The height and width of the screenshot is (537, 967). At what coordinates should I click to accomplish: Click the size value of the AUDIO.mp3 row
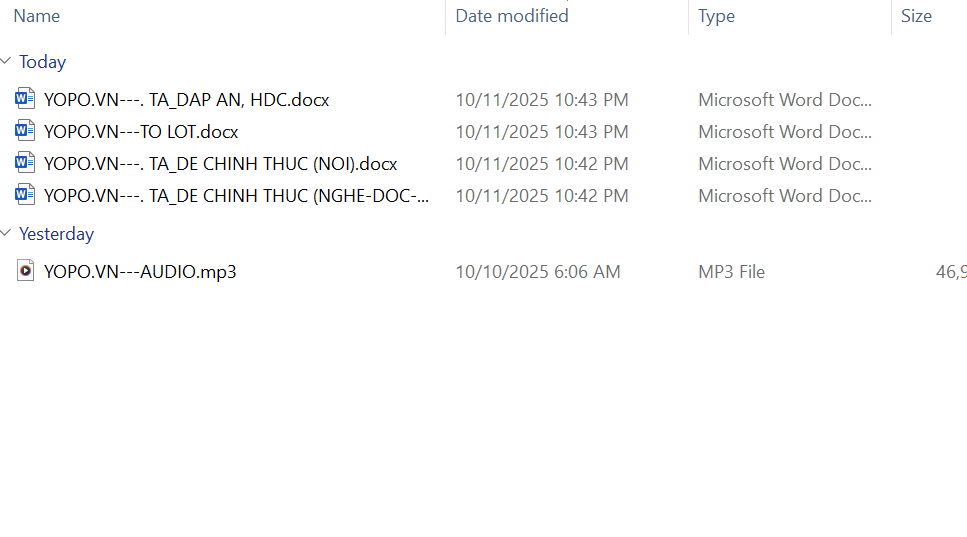pos(950,271)
